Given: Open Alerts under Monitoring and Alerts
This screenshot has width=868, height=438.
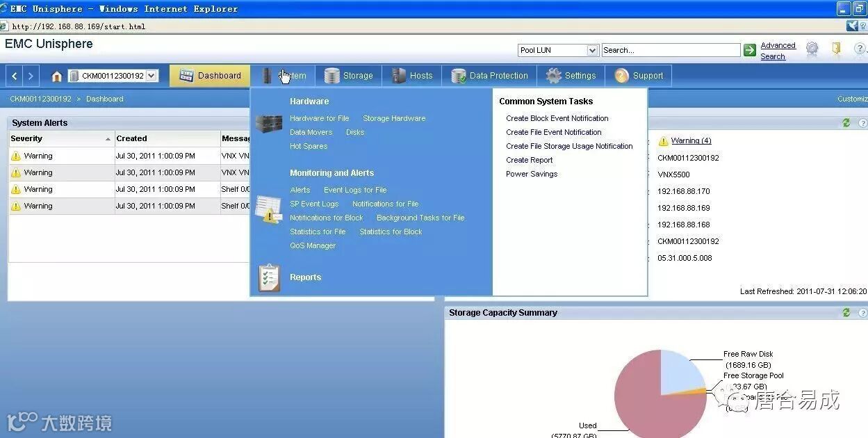Looking at the screenshot, I should tap(300, 190).
